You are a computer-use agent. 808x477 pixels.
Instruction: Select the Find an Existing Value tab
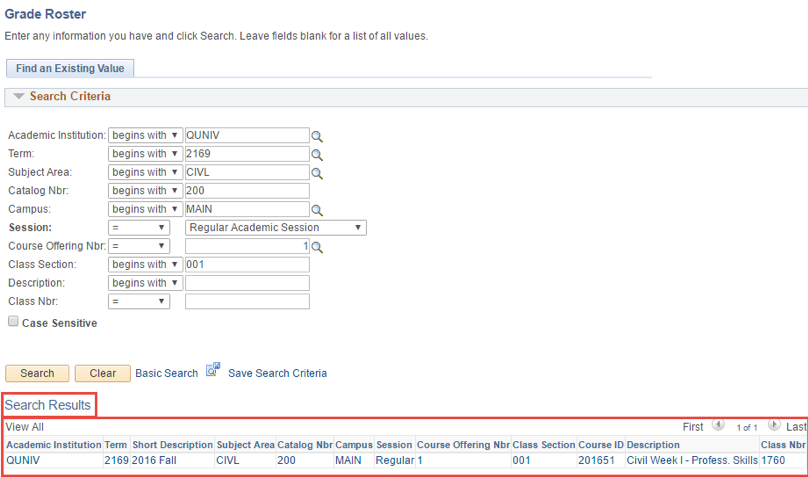click(x=70, y=68)
